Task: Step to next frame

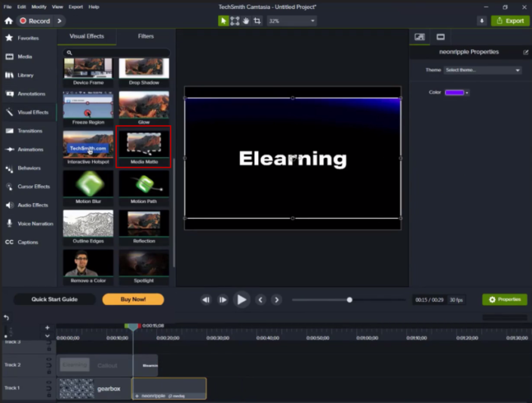Action: pos(223,300)
